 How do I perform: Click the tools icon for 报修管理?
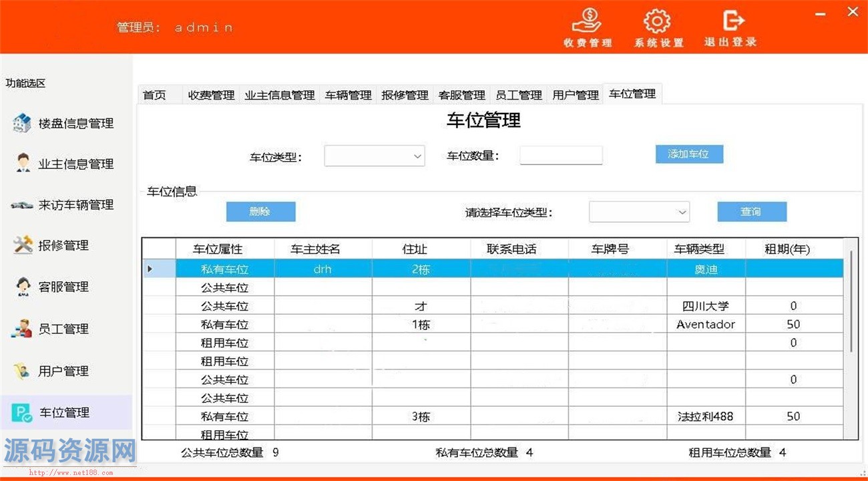click(23, 245)
